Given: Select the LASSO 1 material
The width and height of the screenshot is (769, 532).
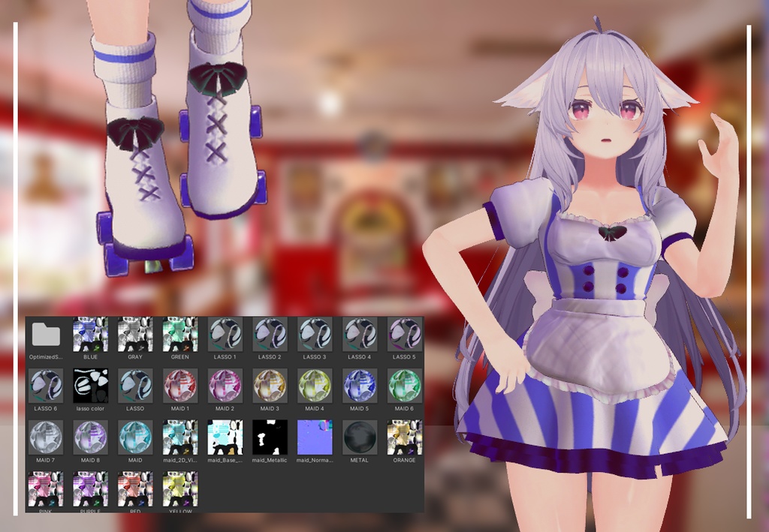Looking at the screenshot, I should pos(225,334).
